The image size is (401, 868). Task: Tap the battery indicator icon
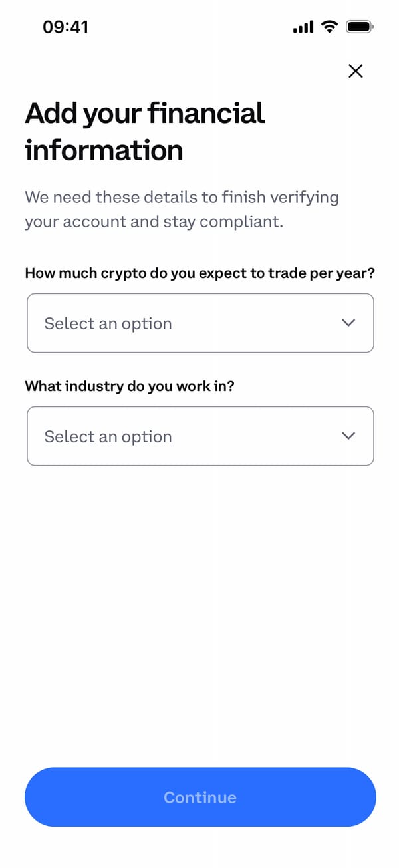click(x=360, y=27)
